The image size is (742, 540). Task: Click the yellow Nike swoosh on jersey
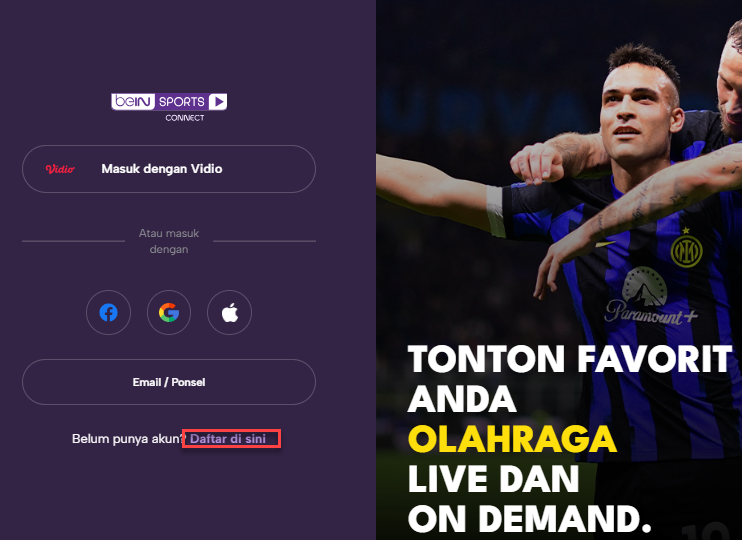(605, 244)
